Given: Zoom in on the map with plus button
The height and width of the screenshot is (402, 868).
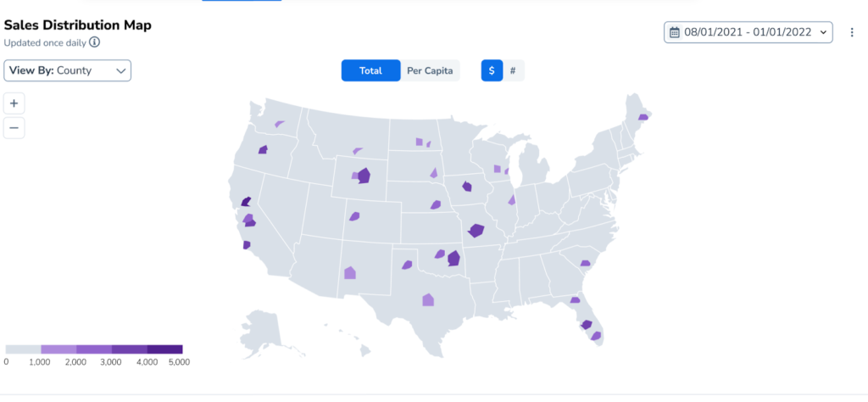Looking at the screenshot, I should (x=14, y=103).
